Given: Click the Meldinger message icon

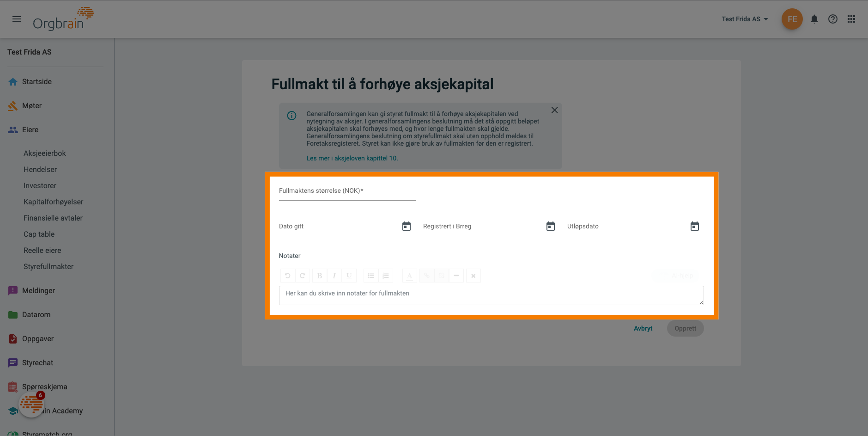Looking at the screenshot, I should (x=13, y=291).
